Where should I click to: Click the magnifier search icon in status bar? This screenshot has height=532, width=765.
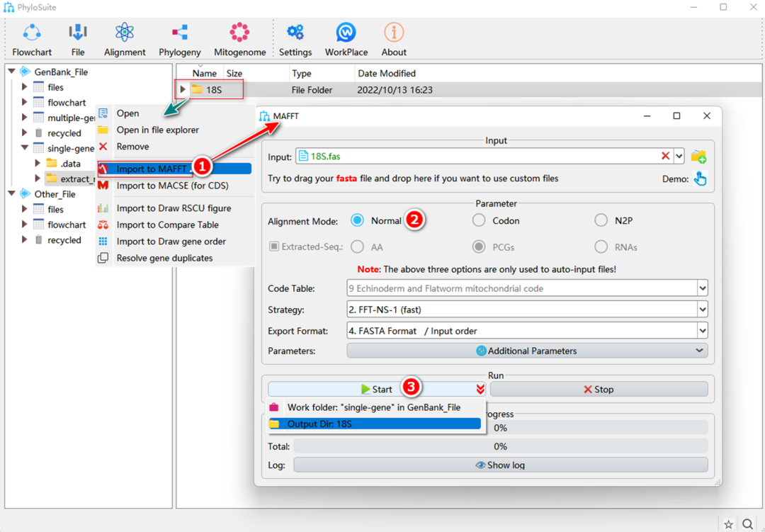[x=747, y=524]
